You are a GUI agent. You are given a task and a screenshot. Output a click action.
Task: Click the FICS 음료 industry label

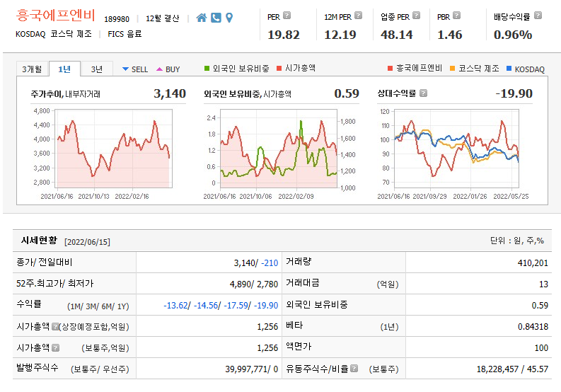(125, 34)
